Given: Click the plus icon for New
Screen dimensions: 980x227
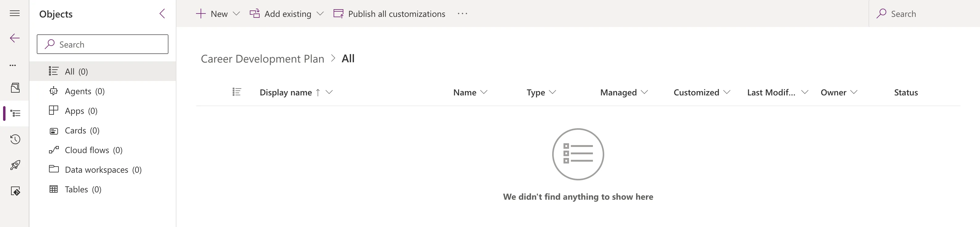Looking at the screenshot, I should [x=201, y=14].
